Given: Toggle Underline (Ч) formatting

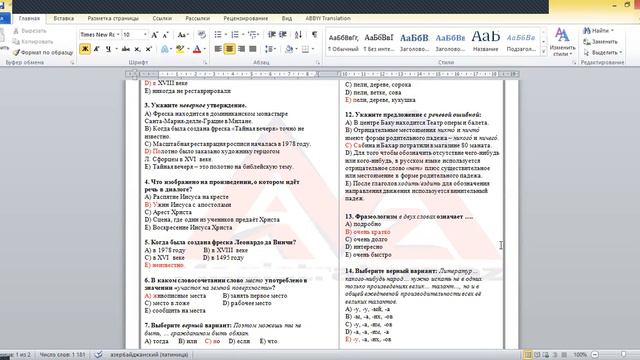Looking at the screenshot, I should (x=108, y=49).
